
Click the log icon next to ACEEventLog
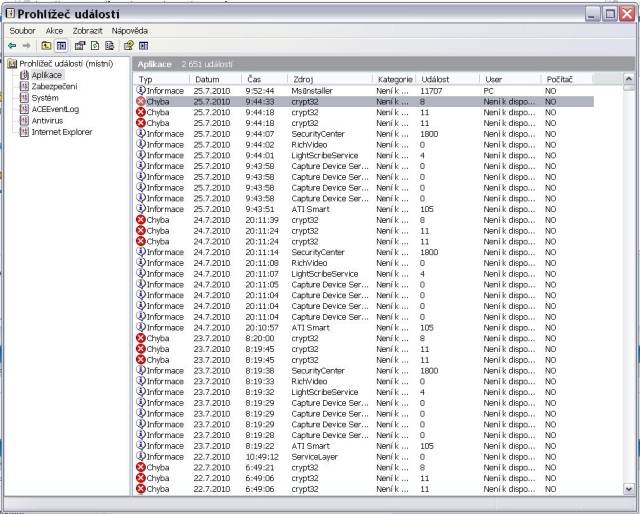tap(24, 109)
